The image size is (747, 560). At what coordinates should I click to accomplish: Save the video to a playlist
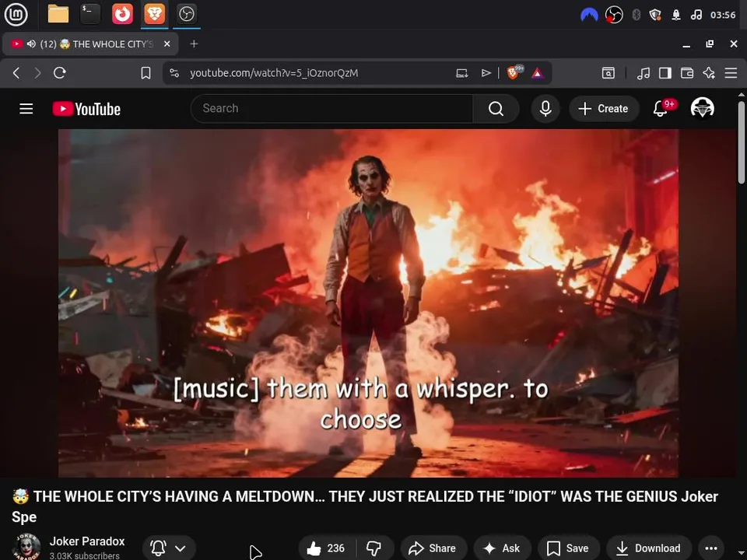[x=568, y=548]
